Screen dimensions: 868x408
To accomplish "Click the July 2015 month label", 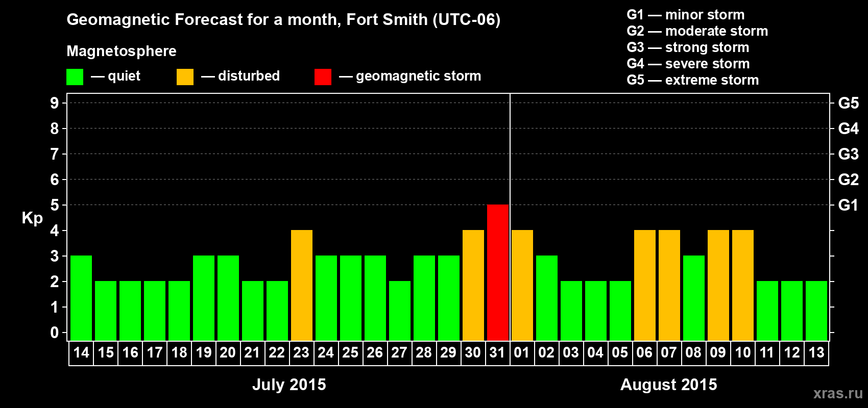I will (x=289, y=385).
